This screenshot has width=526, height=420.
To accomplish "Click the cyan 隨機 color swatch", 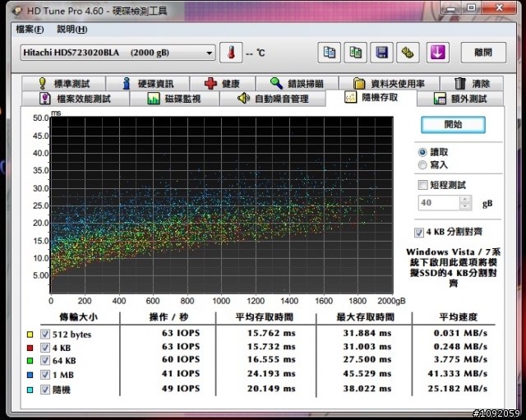I will tap(30, 390).
